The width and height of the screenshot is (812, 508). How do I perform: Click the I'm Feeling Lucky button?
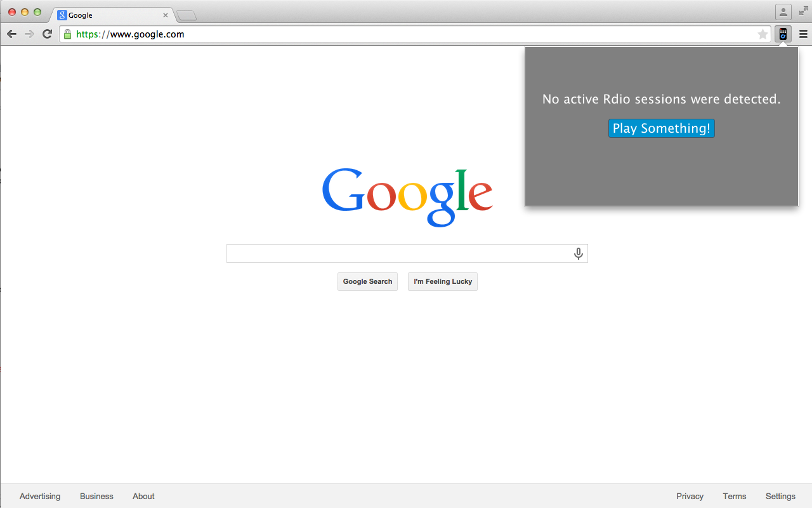[443, 281]
